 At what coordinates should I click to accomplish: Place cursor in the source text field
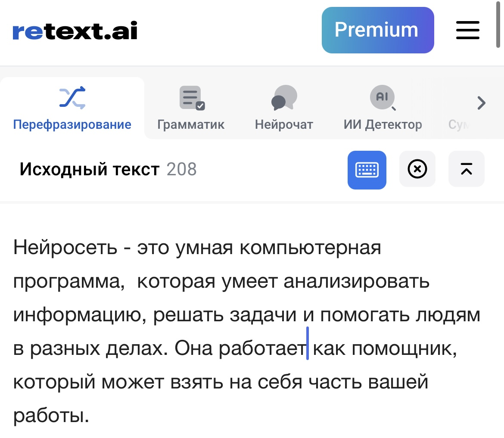[x=246, y=332]
